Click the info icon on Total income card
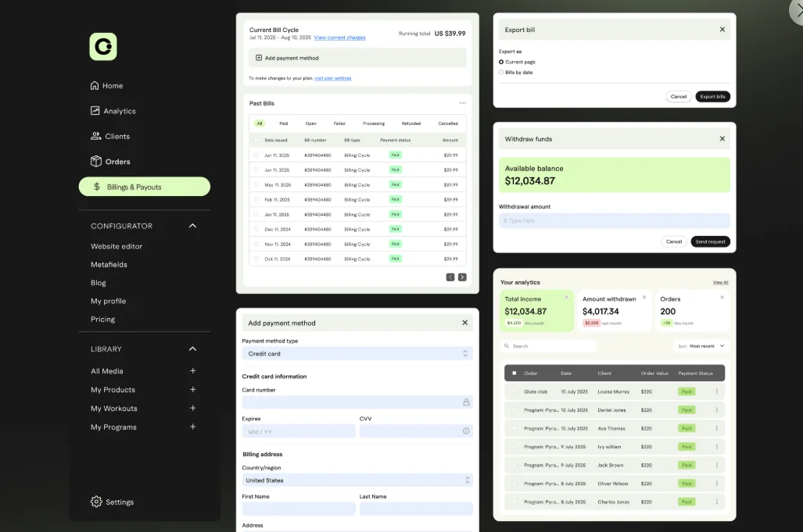This screenshot has height=532, width=803. pos(566,297)
